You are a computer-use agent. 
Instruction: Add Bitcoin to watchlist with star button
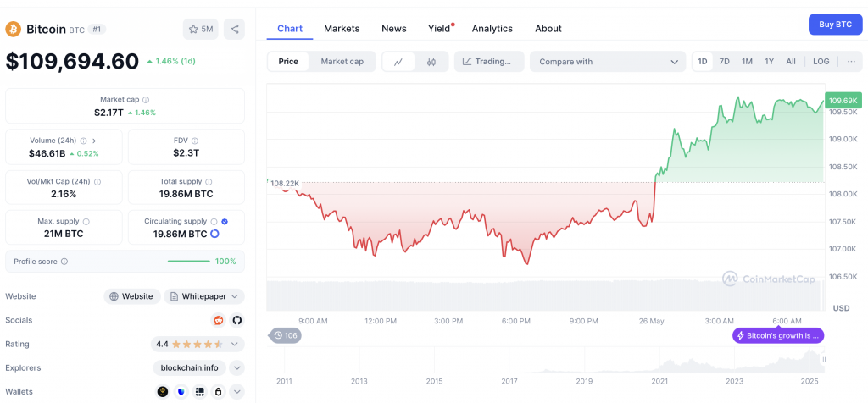(200, 30)
